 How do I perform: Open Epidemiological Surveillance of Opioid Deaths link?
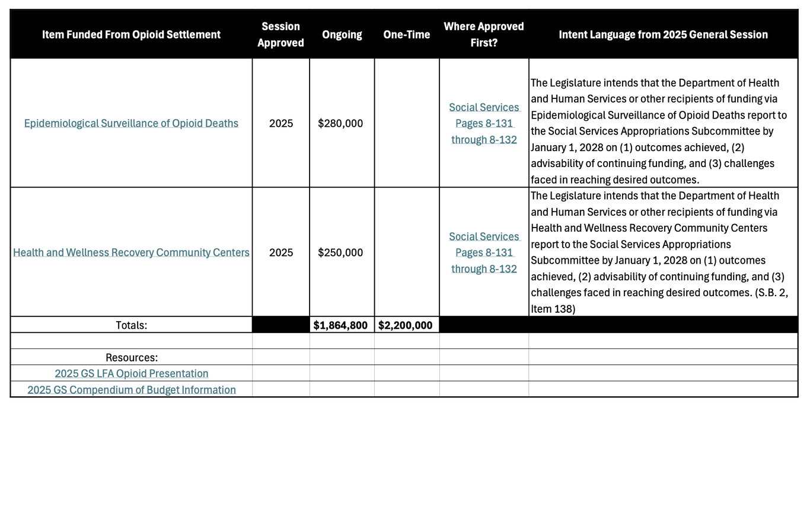(131, 123)
